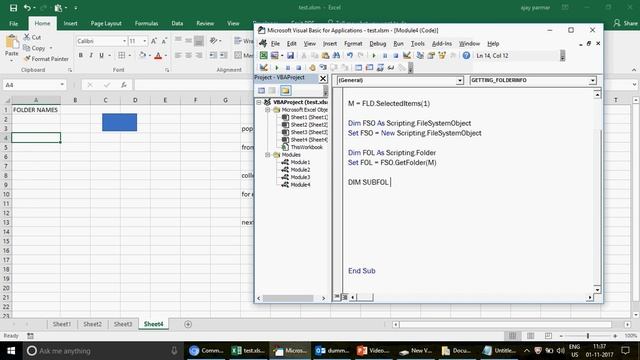Click the font color A icon in Excel

point(158,56)
